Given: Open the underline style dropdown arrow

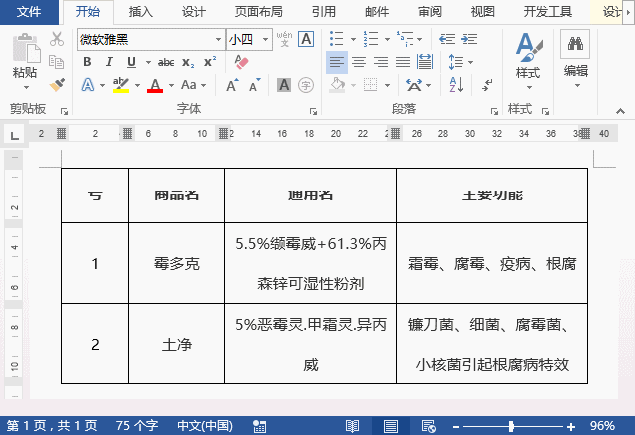Looking at the screenshot, I should click(x=148, y=62).
